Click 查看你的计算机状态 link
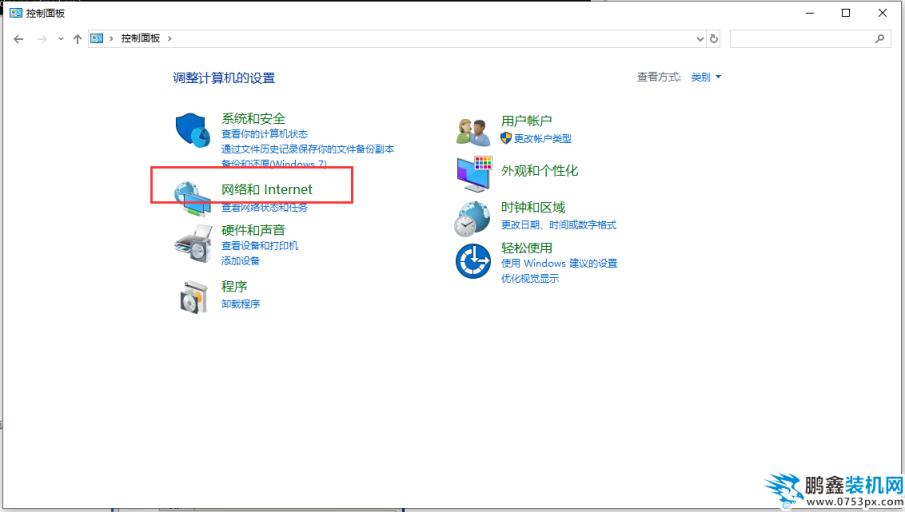This screenshot has height=512, width=905. click(264, 134)
